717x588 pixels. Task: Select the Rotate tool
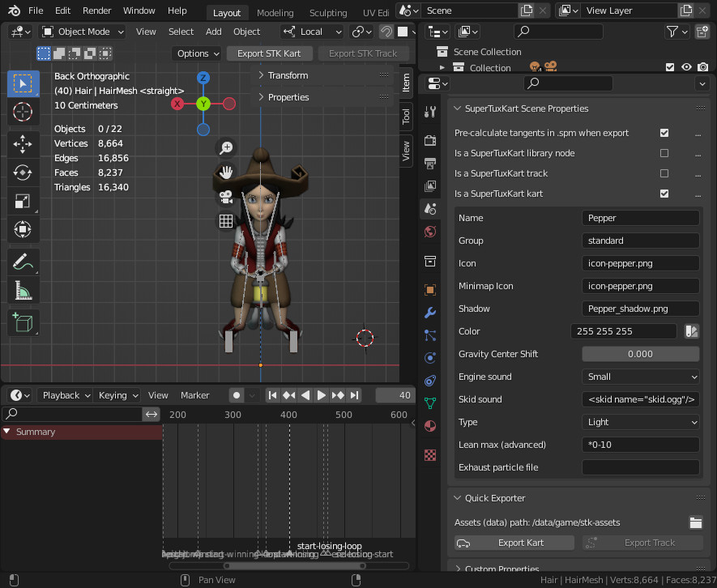[x=23, y=173]
